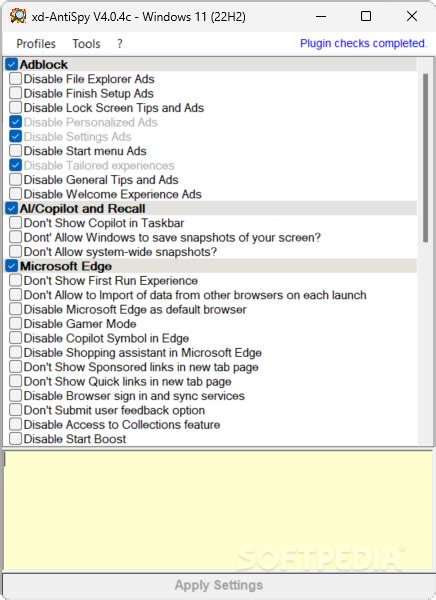Click the Apply Settings button
This screenshot has height=600, width=436.
[x=218, y=585]
